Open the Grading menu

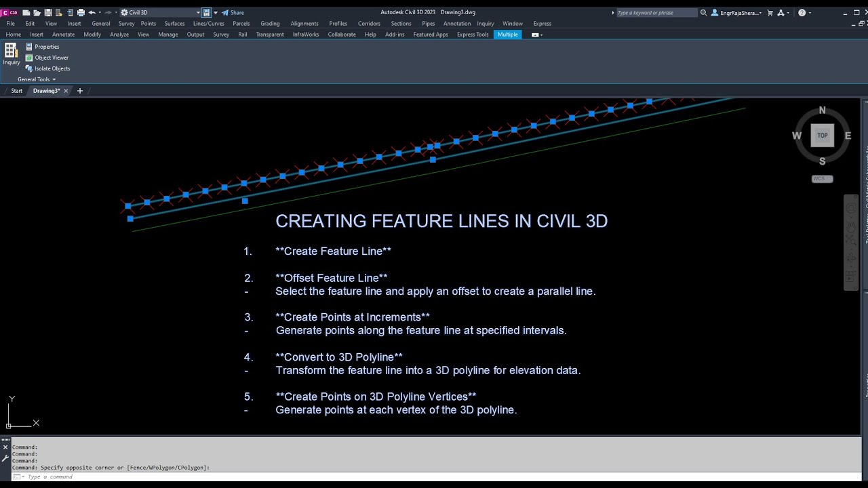[270, 24]
